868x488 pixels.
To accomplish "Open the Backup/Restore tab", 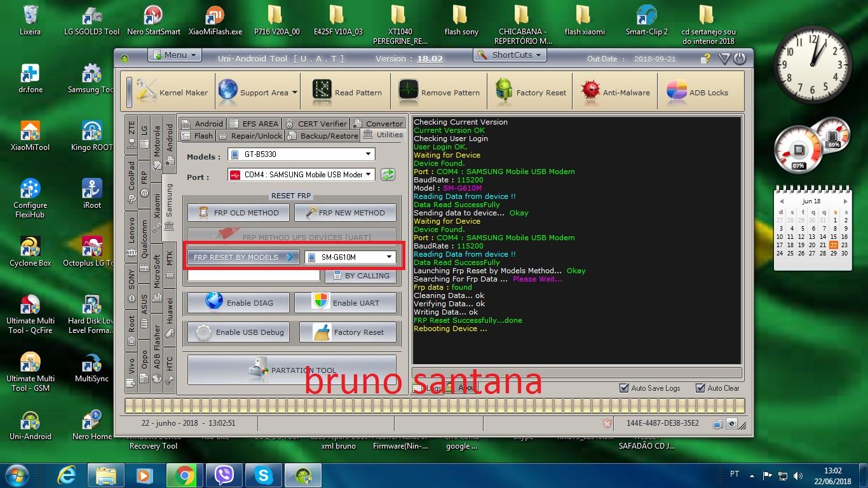I will [322, 135].
